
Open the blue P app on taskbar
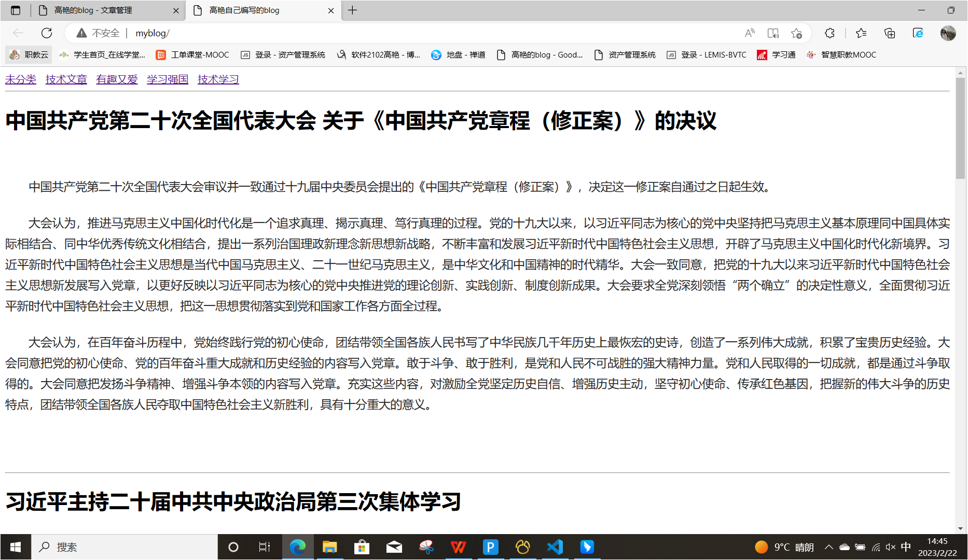(490, 547)
